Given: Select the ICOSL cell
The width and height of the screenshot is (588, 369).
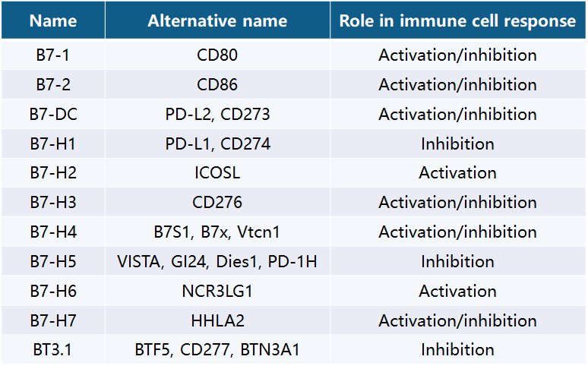Looking at the screenshot, I should click(x=217, y=172).
